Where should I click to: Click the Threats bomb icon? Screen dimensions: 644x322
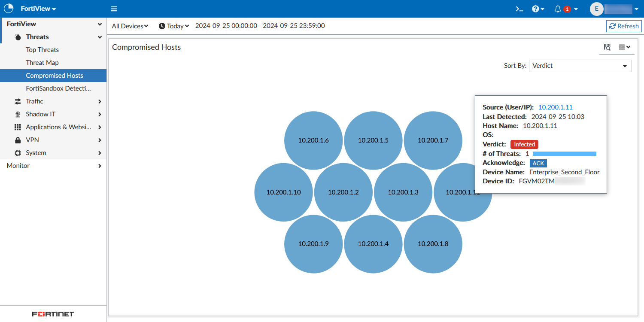pos(18,37)
